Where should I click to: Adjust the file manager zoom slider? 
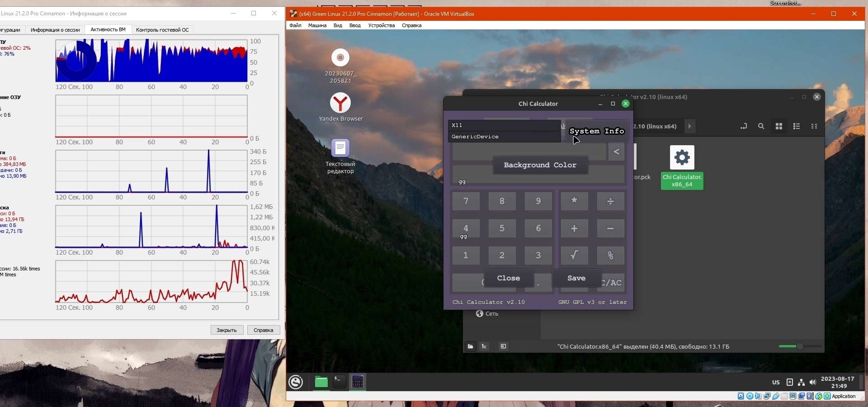click(x=800, y=346)
